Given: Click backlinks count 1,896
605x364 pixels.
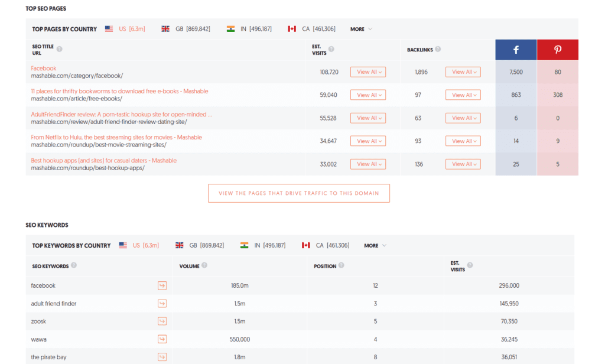Looking at the screenshot, I should (x=421, y=72).
